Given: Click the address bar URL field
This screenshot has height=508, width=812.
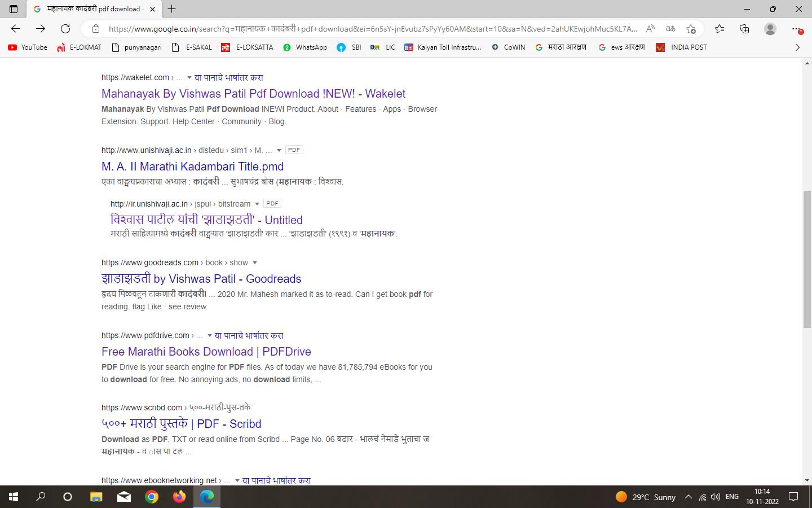Looking at the screenshot, I should (x=372, y=29).
